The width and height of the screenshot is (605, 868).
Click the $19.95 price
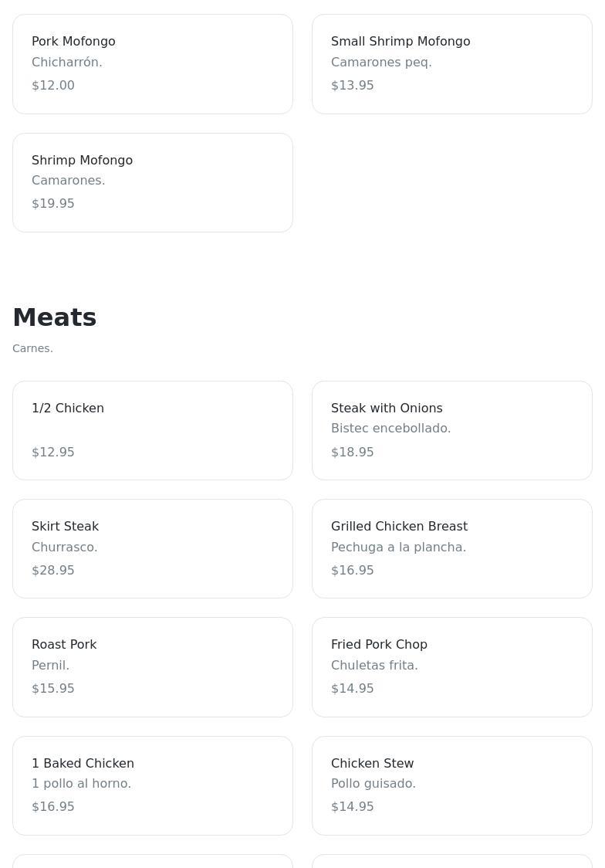coord(53,203)
